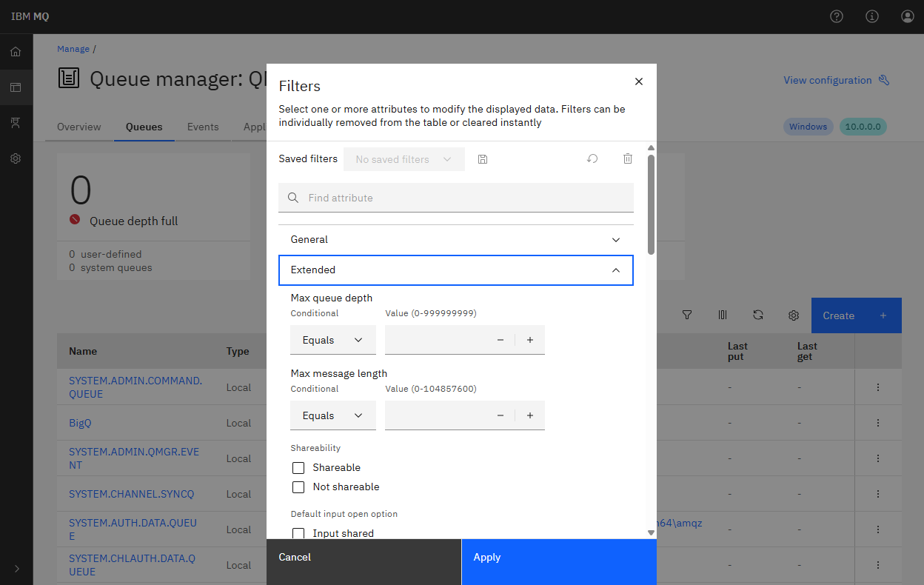Collapse the Extended filter section
Screen dimensions: 924x585
point(456,270)
